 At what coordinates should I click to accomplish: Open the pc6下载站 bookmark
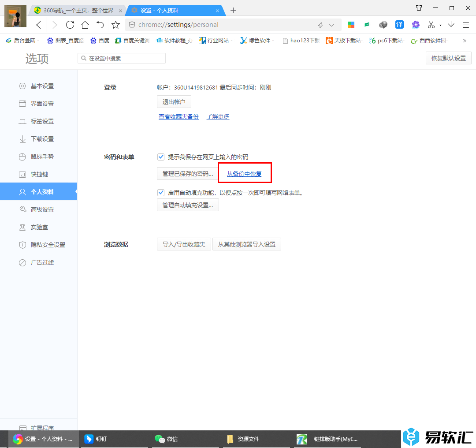click(387, 41)
